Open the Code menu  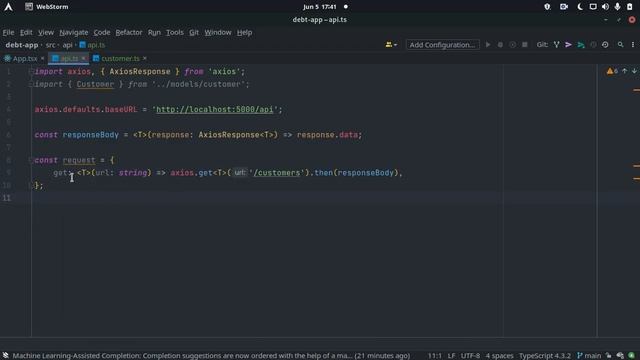(102, 32)
